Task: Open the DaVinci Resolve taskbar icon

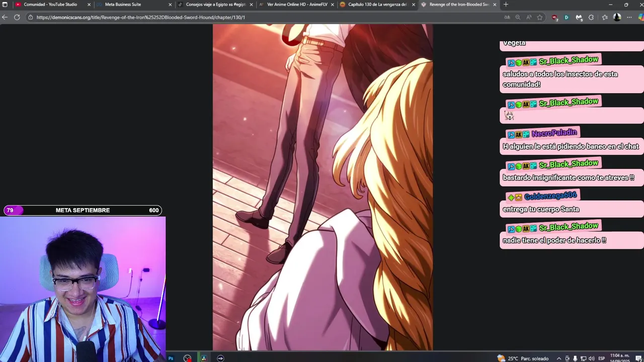Action: pyautogui.click(x=204, y=358)
